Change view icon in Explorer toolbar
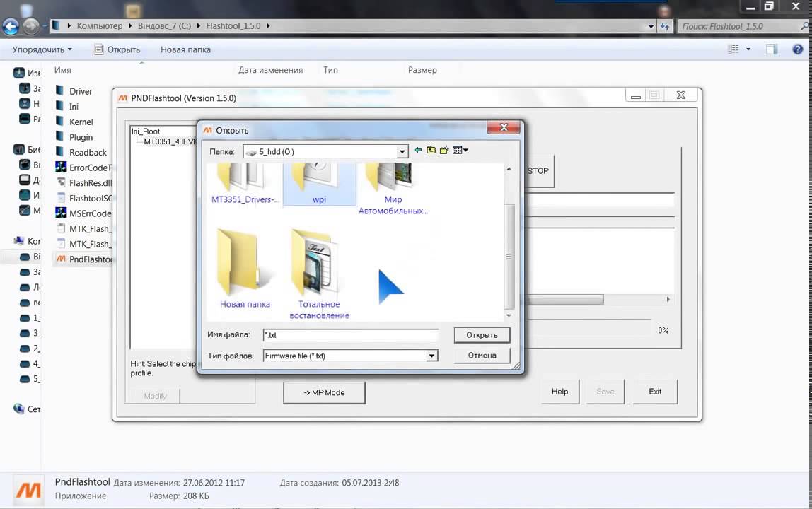Viewport: 812px width, 509px height. 733,49
